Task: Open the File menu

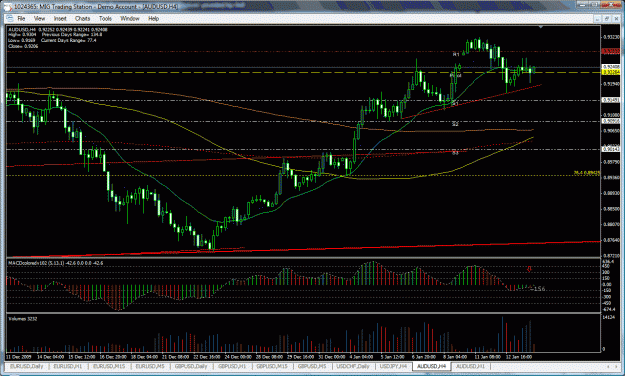Action: click(21, 18)
